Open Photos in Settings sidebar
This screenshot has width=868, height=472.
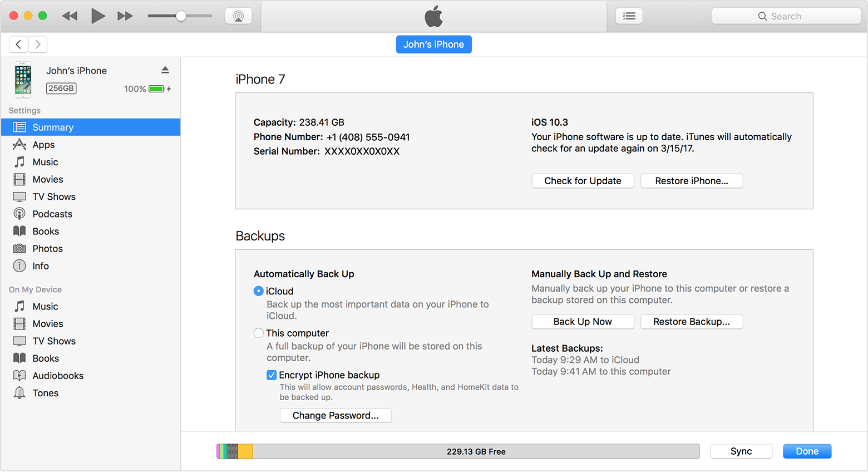click(91, 248)
